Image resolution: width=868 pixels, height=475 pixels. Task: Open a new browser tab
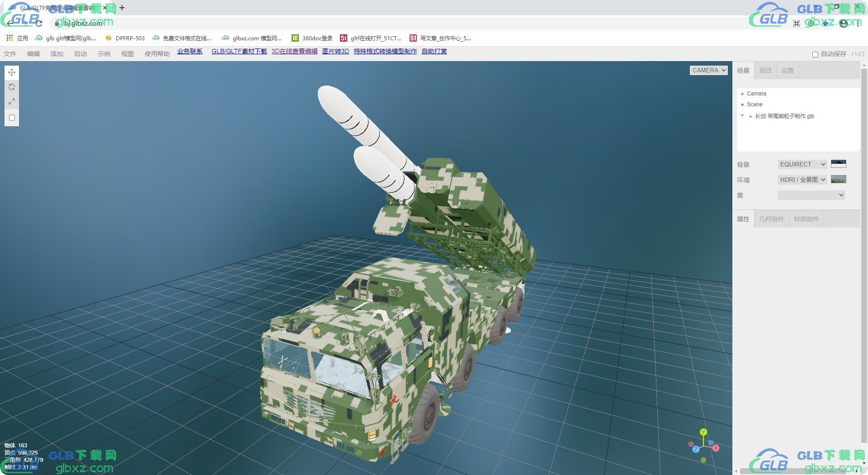122,8
